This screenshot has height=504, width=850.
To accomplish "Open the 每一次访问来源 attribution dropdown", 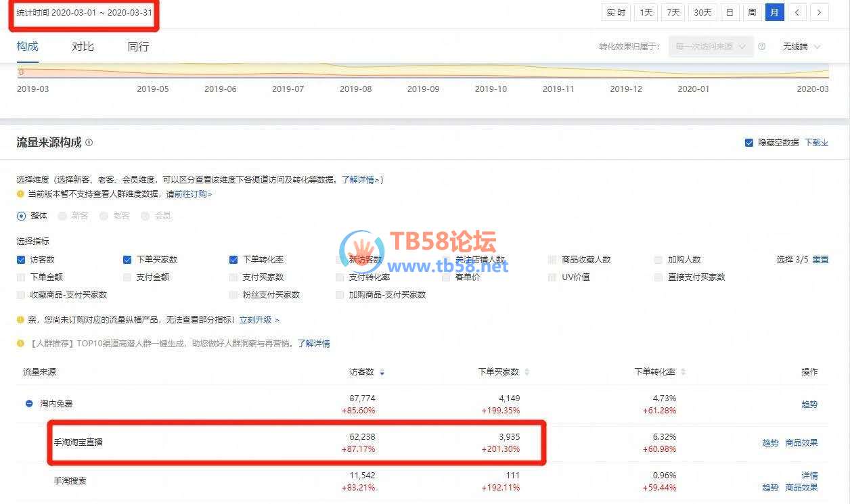I will click(711, 47).
